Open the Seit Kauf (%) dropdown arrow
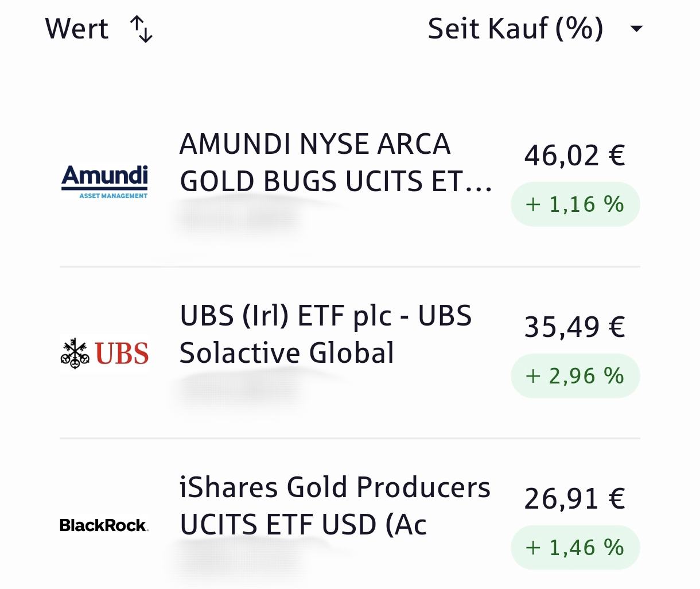The image size is (700, 589). 636,29
